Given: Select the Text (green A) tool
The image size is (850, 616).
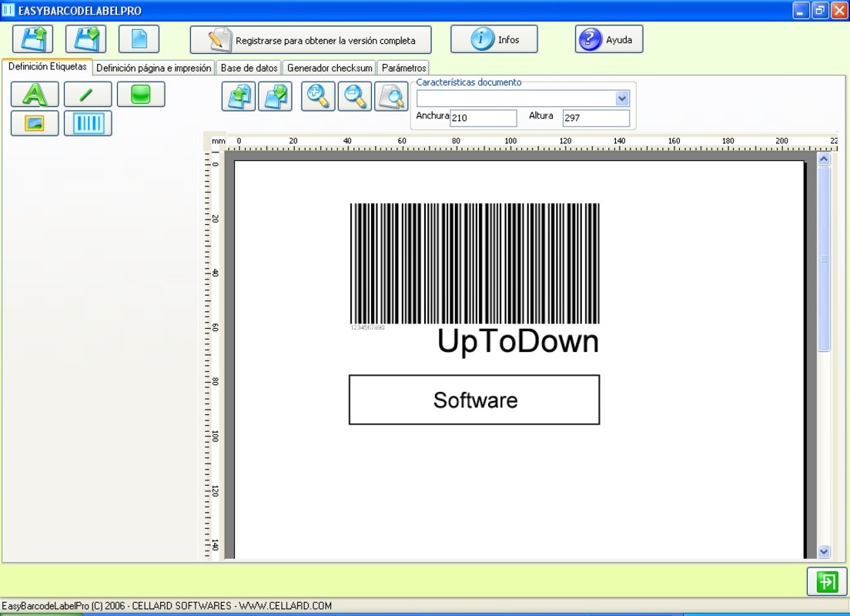Looking at the screenshot, I should pos(35,95).
